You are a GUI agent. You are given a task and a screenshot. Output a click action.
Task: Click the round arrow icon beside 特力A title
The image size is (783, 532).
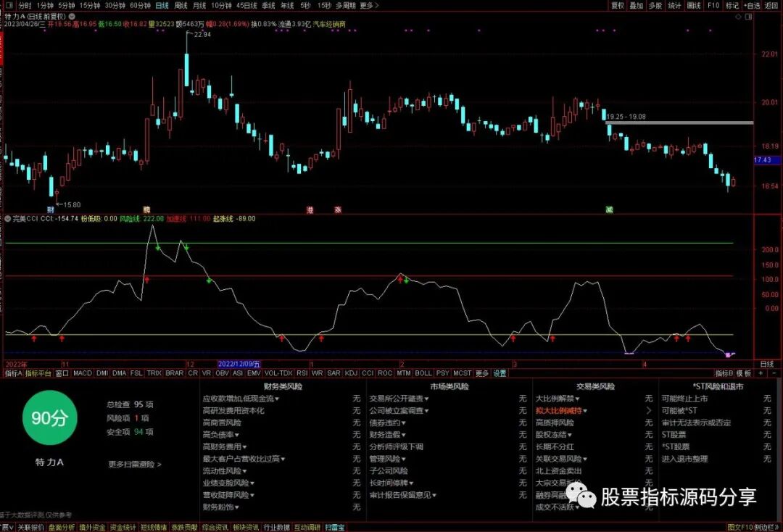coord(72,17)
